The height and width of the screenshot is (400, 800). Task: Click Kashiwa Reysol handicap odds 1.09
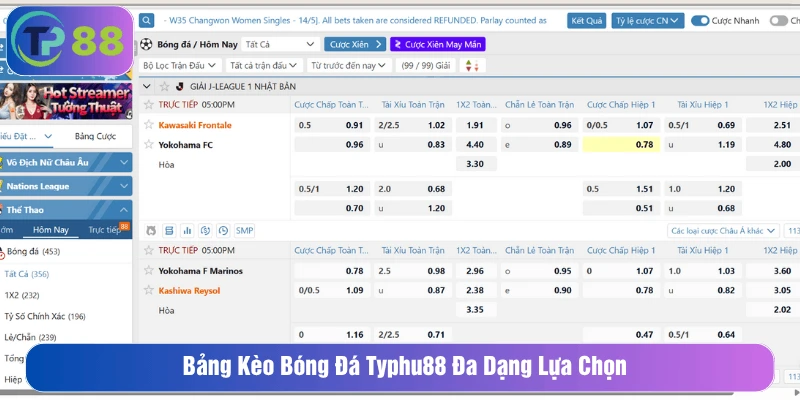tap(333, 290)
